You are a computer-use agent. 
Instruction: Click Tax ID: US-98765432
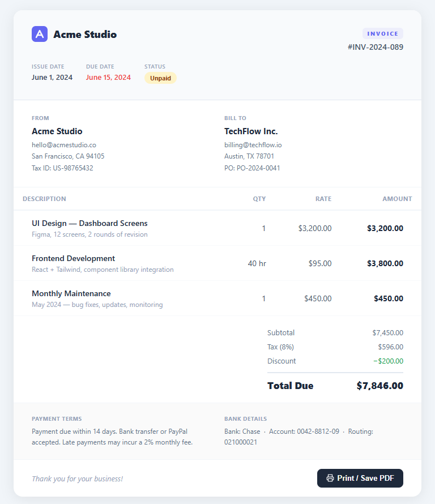point(62,168)
